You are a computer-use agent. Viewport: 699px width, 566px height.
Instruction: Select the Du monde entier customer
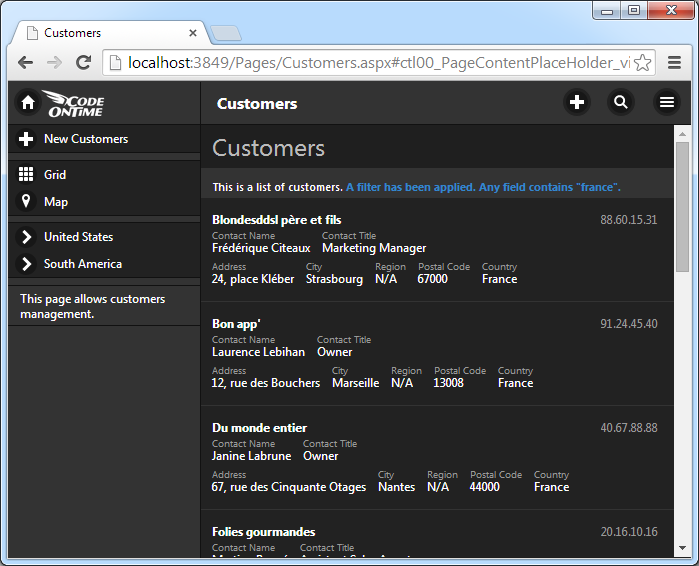[259, 427]
